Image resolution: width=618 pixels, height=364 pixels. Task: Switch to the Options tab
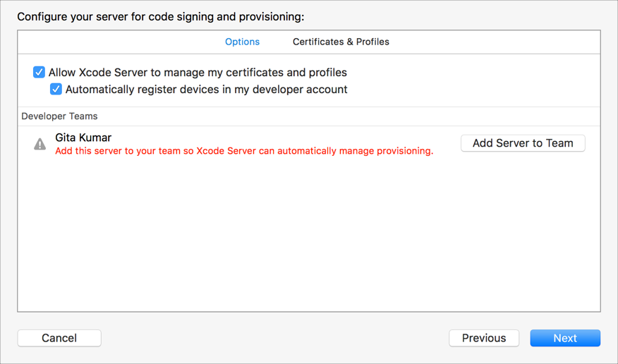(x=242, y=42)
